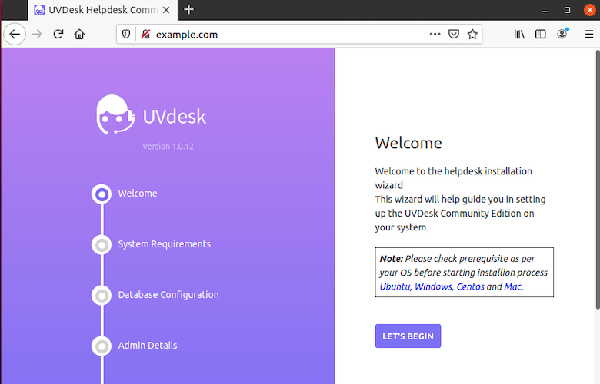Click the UVdesk logo mascot
The image size is (600, 384).
click(x=115, y=114)
